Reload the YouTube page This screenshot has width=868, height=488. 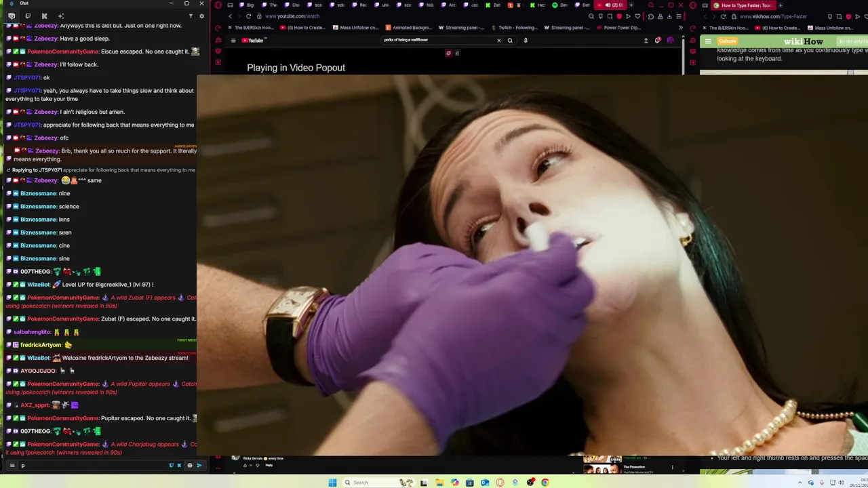click(249, 16)
